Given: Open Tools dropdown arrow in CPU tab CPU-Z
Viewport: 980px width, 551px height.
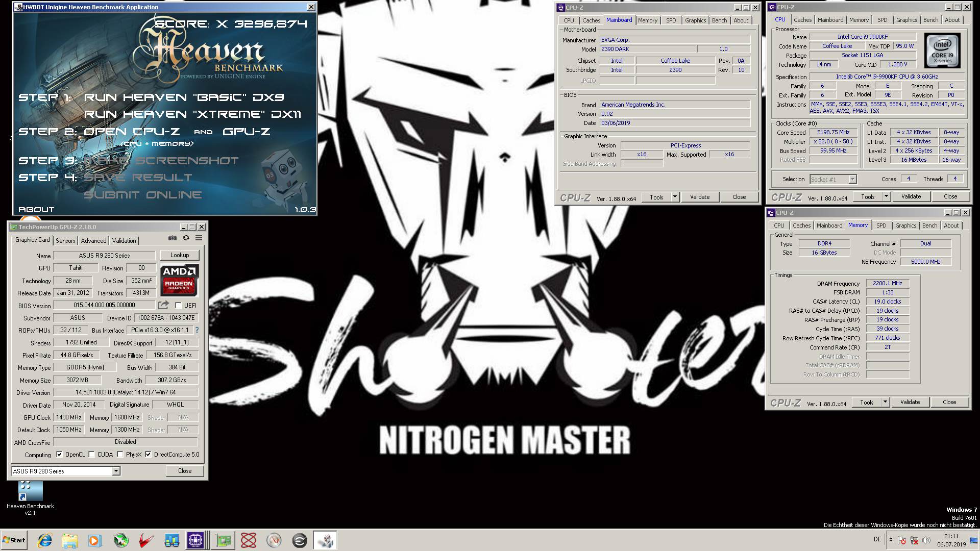Looking at the screenshot, I should [x=886, y=196].
